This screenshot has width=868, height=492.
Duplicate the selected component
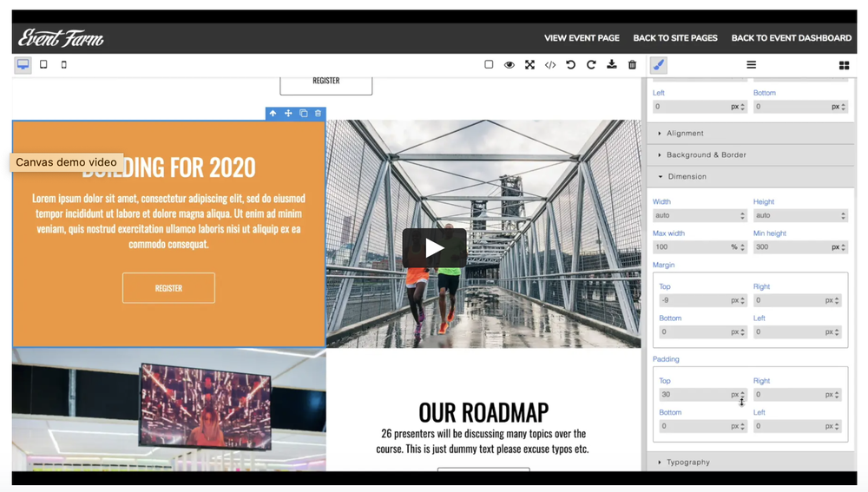pyautogui.click(x=303, y=114)
